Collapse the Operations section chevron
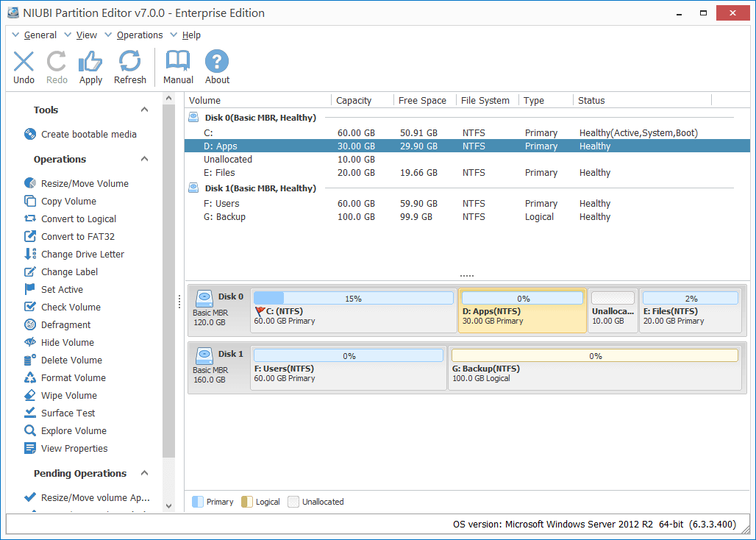This screenshot has width=756, height=540. pos(145,160)
